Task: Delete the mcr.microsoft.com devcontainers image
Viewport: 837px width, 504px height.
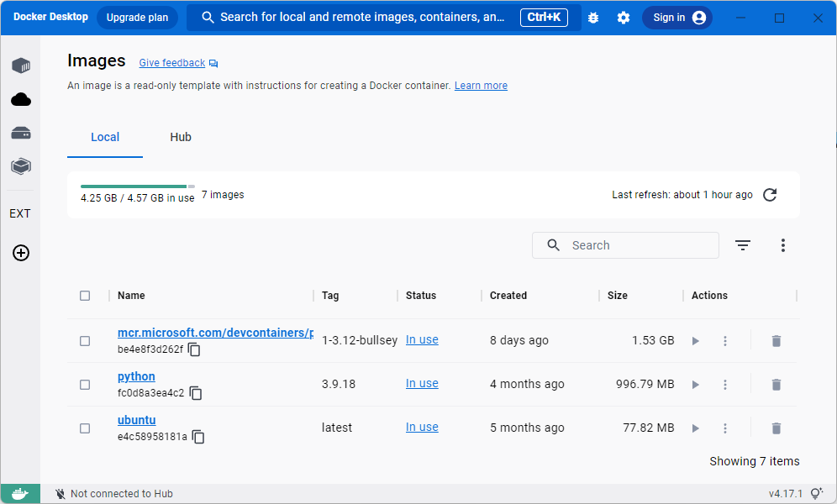Action: click(776, 341)
